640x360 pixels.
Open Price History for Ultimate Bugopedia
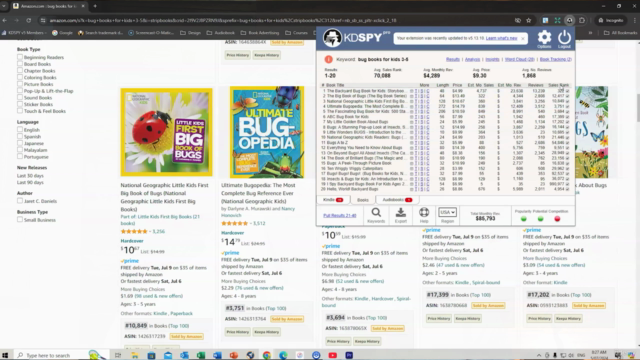click(x=238, y=332)
